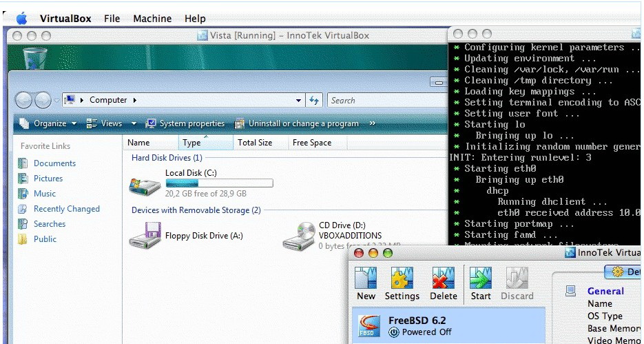Open the File menu
The width and height of the screenshot is (644, 344).
112,19
